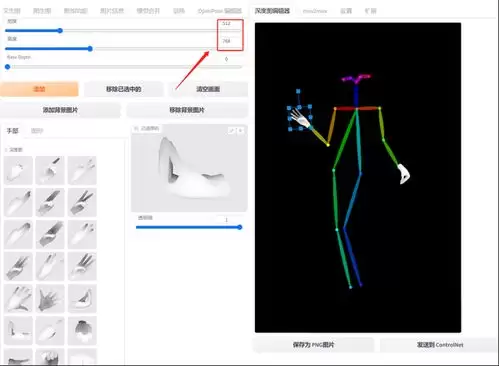
Task: Select the white hand on canvas left arm
Action: [300, 118]
